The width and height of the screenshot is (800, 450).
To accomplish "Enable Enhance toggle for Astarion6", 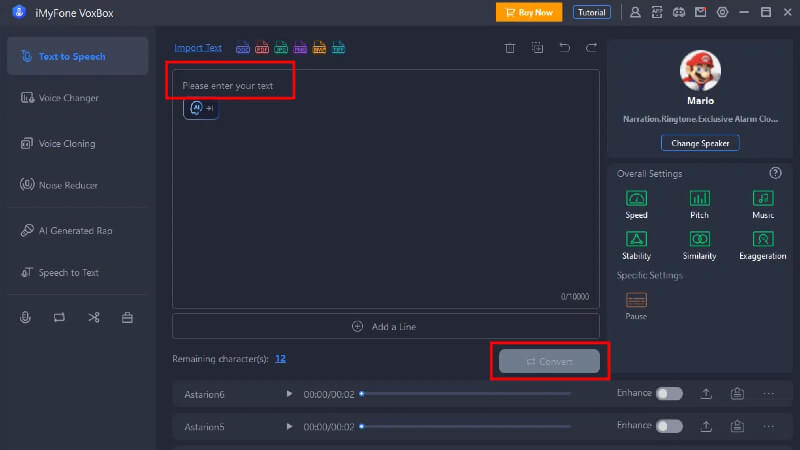I will 669,394.
